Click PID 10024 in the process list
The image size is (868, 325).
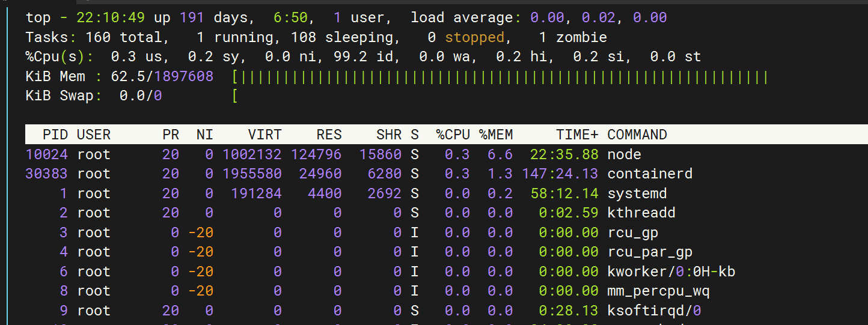point(47,154)
